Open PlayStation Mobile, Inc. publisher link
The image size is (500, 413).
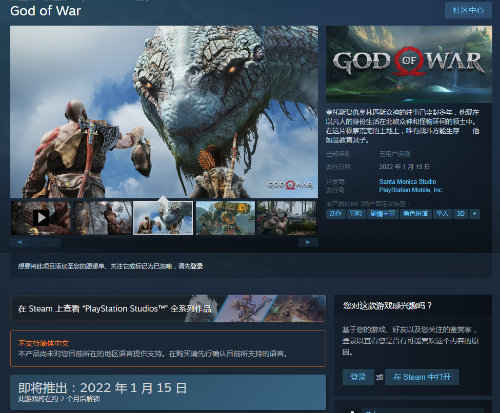410,190
